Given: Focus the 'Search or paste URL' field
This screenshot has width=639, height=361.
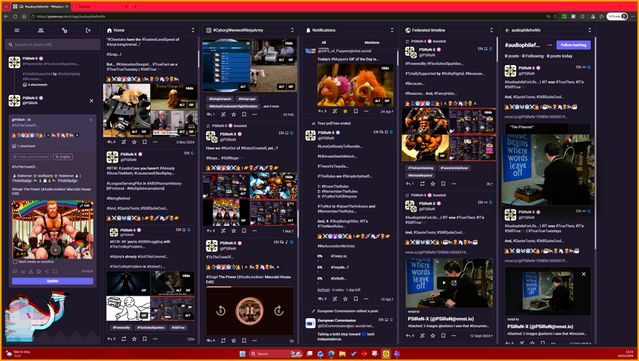Looking at the screenshot, I should point(53,44).
